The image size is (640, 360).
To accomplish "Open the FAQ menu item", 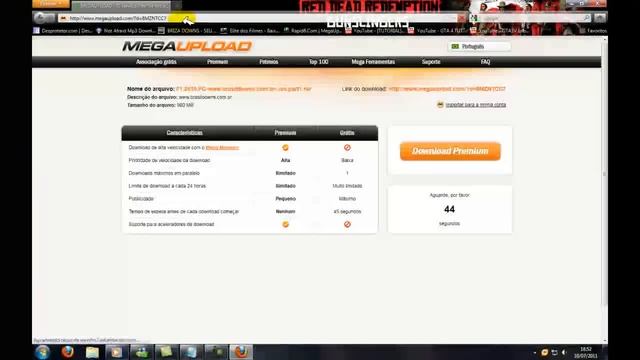I will (485, 62).
